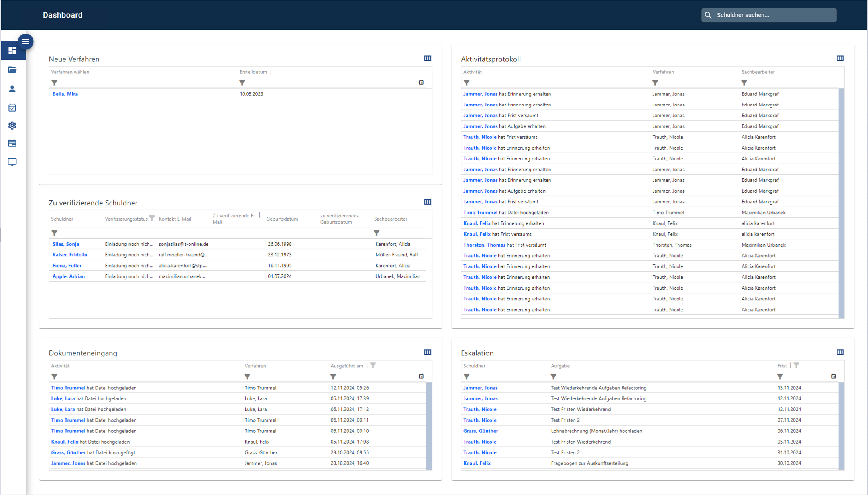Sort by Zu verifizierende E-Mail column
The width and height of the screenshot is (868, 495).
(234, 219)
